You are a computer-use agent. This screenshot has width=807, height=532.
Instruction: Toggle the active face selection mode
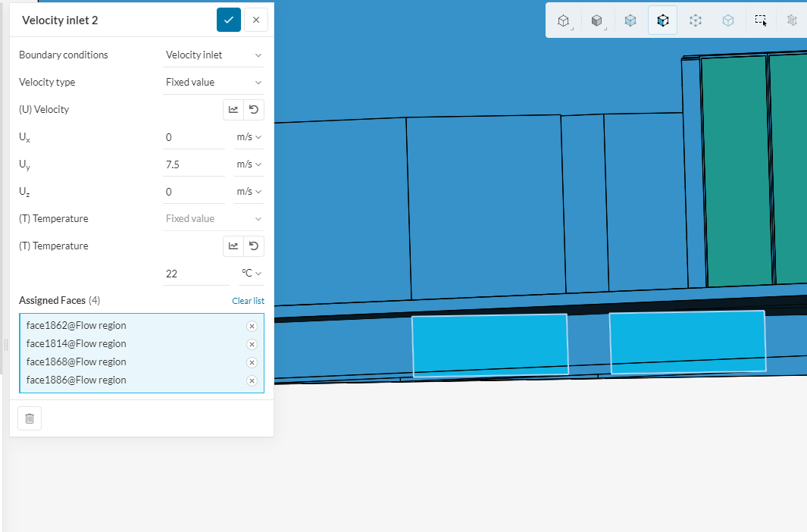click(x=663, y=20)
